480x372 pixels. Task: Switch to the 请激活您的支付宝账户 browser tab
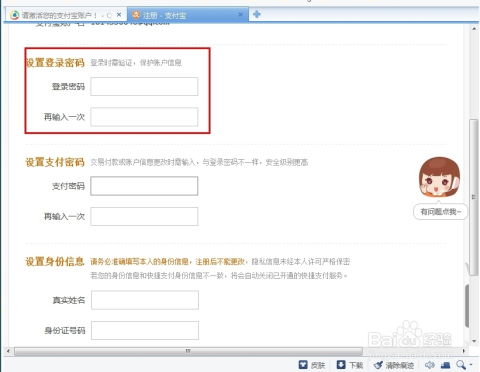click(65, 15)
